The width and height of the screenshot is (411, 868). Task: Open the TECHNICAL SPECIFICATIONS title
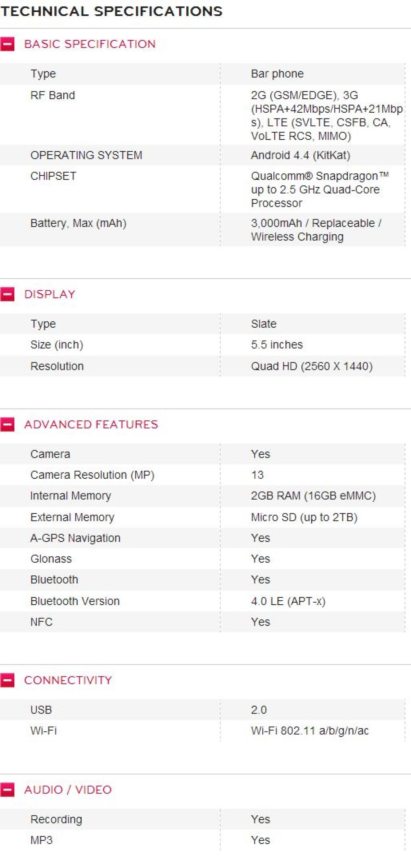[x=112, y=11]
